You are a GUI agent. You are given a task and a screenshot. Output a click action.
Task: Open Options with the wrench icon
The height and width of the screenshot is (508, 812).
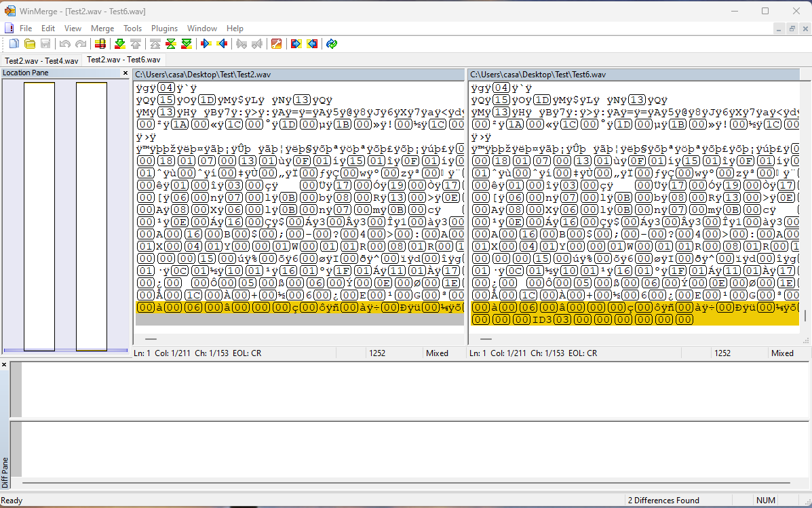[277, 44]
